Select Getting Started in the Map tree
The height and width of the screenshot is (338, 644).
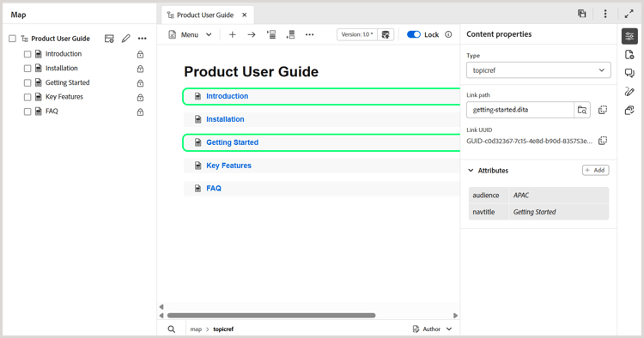(67, 82)
